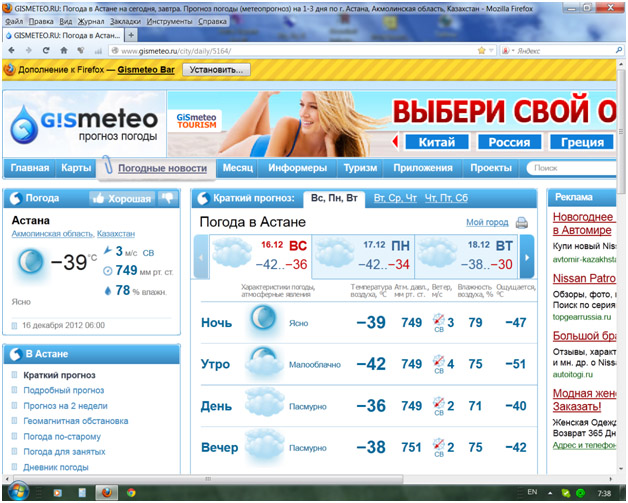
Task: Show next days with the right arrow
Action: 527,257
